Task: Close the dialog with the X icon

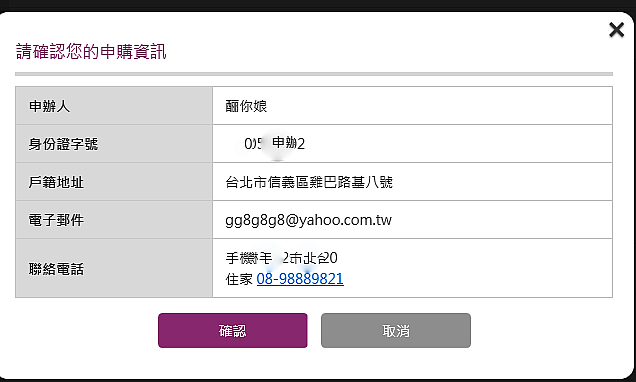Action: (x=616, y=30)
